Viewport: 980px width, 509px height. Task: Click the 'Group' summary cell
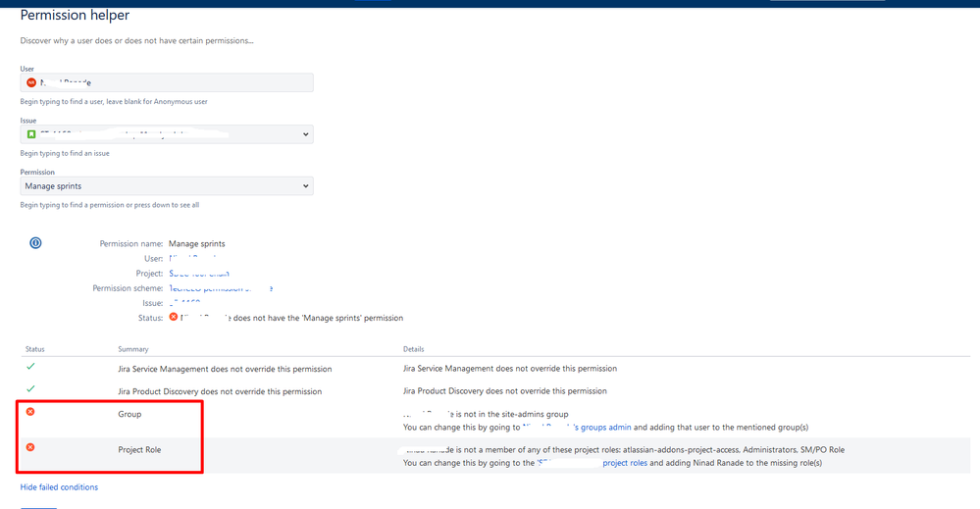point(129,414)
